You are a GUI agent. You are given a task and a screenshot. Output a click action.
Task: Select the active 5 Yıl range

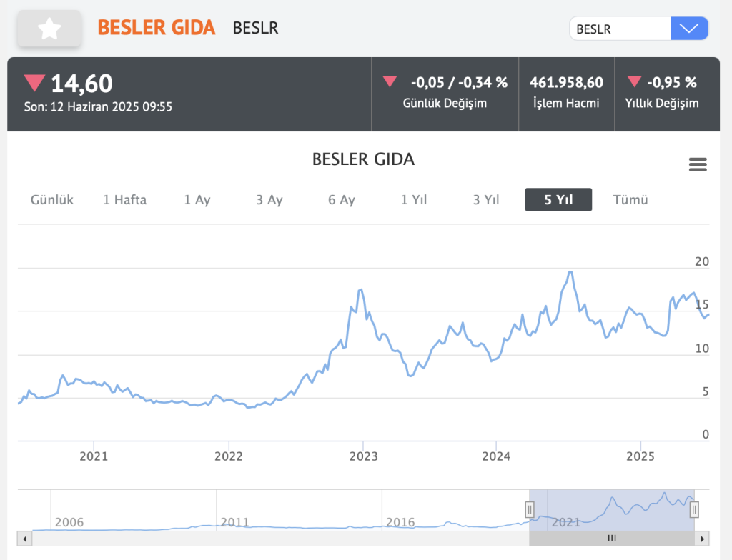pos(558,200)
